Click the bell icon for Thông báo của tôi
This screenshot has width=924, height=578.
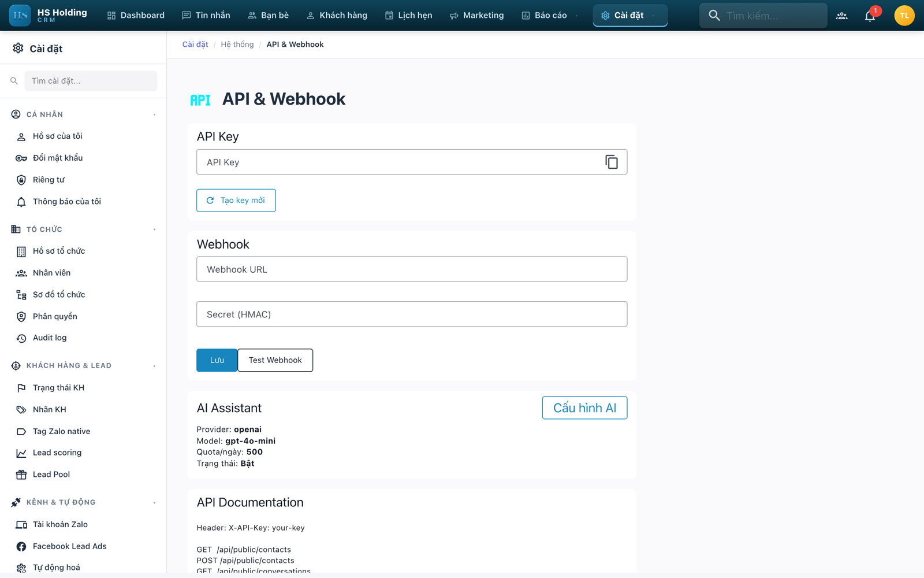(x=21, y=202)
